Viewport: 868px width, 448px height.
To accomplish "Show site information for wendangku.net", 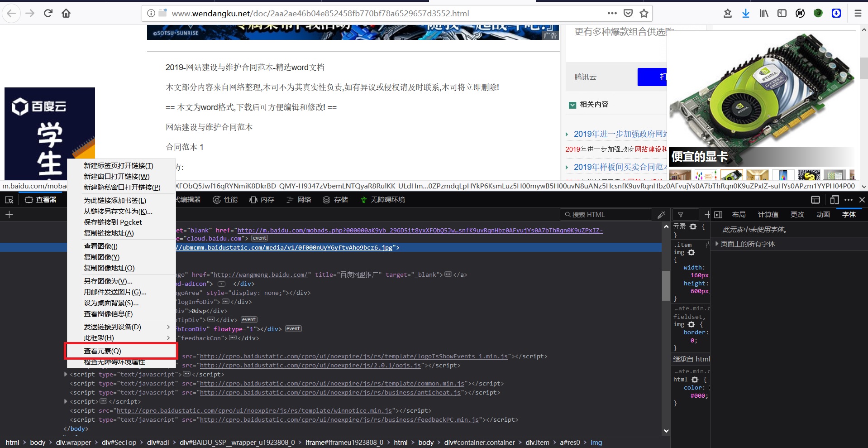I will click(x=151, y=13).
